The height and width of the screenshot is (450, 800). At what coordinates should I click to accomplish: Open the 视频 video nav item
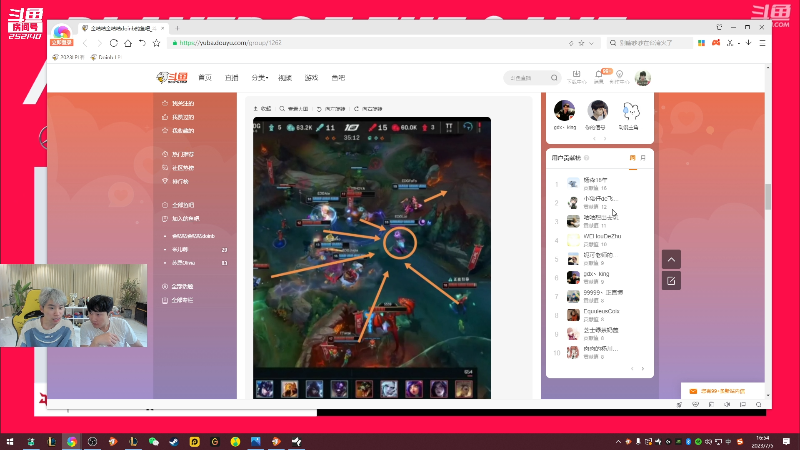tap(285, 78)
